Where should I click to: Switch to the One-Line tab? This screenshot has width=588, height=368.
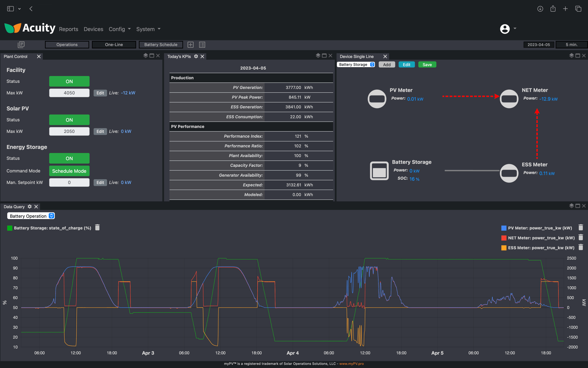pos(114,44)
